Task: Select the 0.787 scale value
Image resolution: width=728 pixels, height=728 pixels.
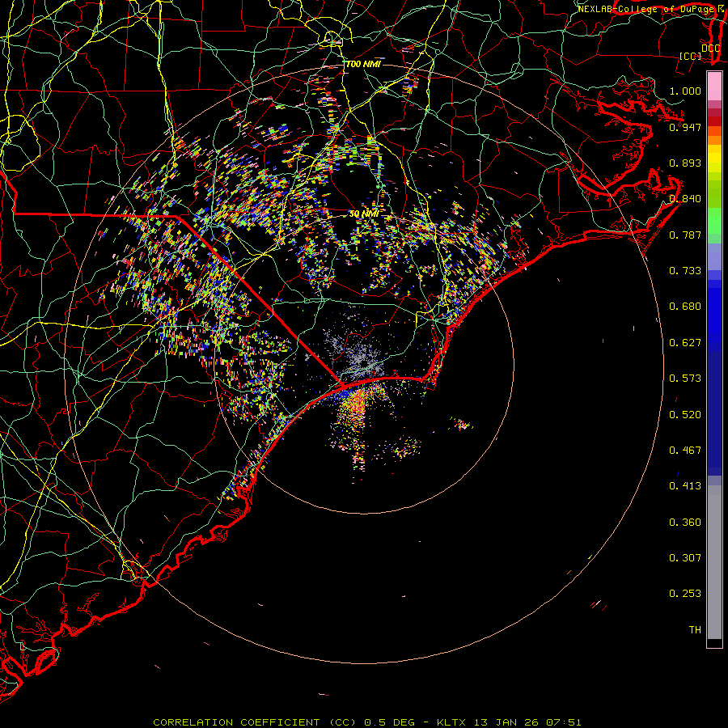Action: pyautogui.click(x=685, y=235)
